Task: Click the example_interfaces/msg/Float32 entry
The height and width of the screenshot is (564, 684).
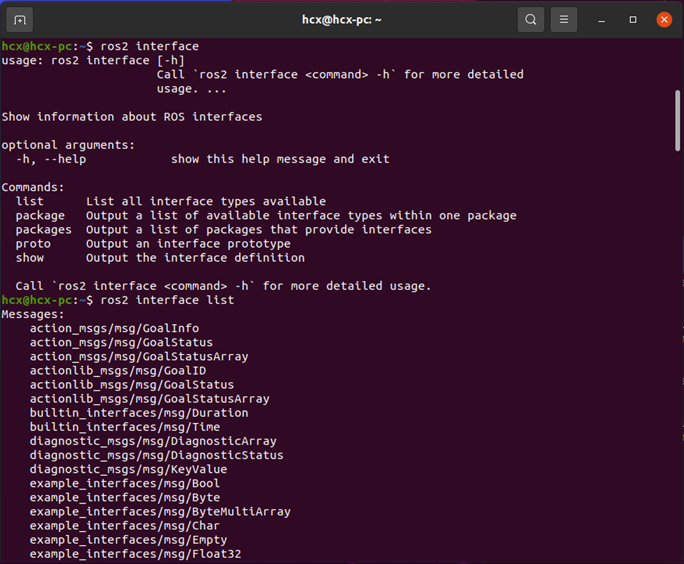Action: click(135, 554)
